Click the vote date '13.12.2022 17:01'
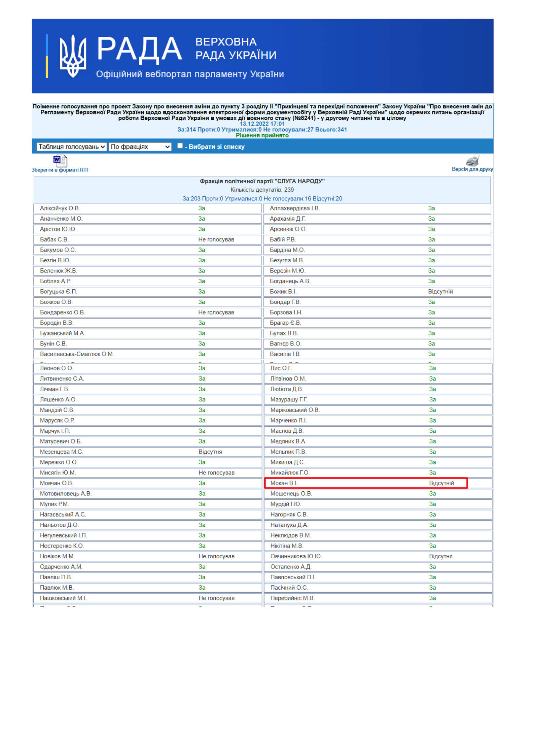This screenshot has height=756, width=534. (x=262, y=124)
